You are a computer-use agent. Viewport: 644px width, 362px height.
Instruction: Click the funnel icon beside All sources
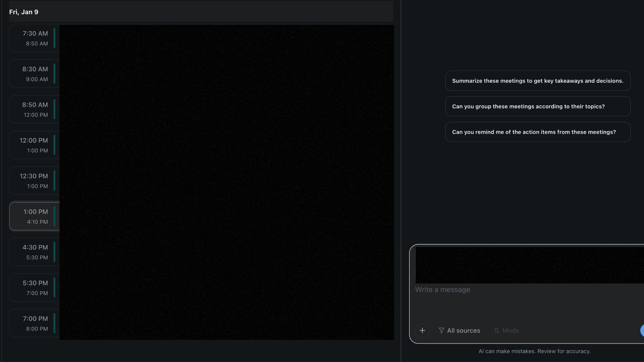point(441,330)
